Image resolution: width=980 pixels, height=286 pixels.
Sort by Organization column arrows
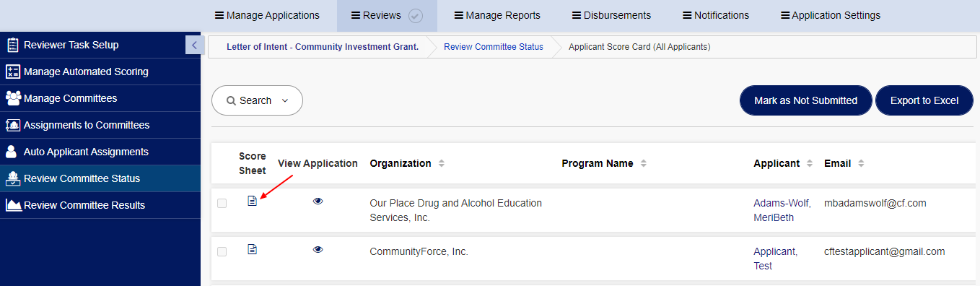pyautogui.click(x=441, y=163)
